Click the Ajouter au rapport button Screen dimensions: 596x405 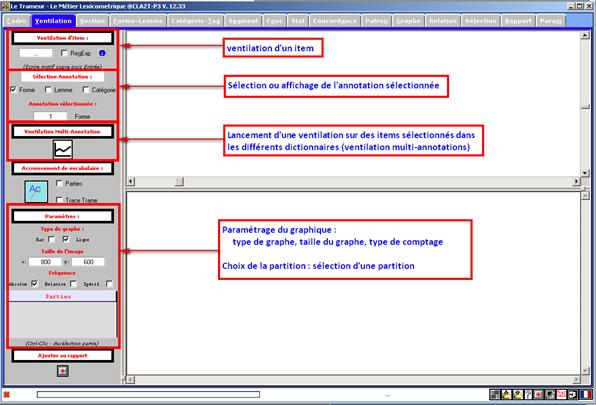point(63,356)
